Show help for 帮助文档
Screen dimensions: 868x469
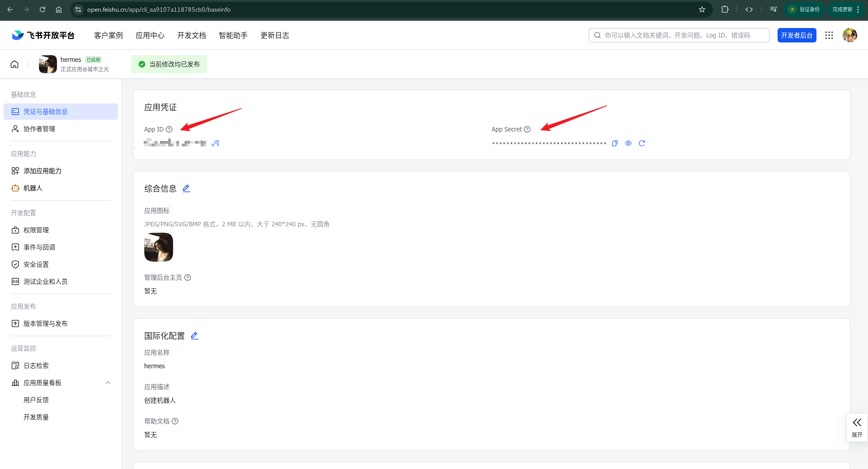(175, 421)
